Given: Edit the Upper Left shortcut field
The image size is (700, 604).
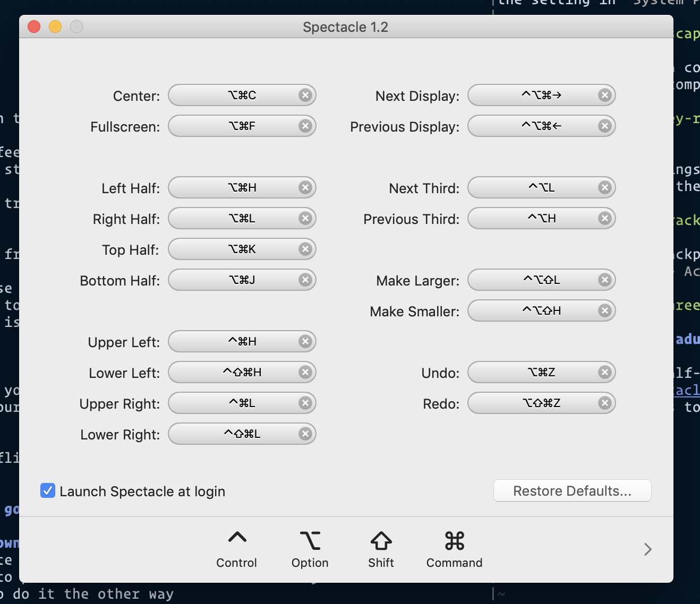Looking at the screenshot, I should 242,341.
